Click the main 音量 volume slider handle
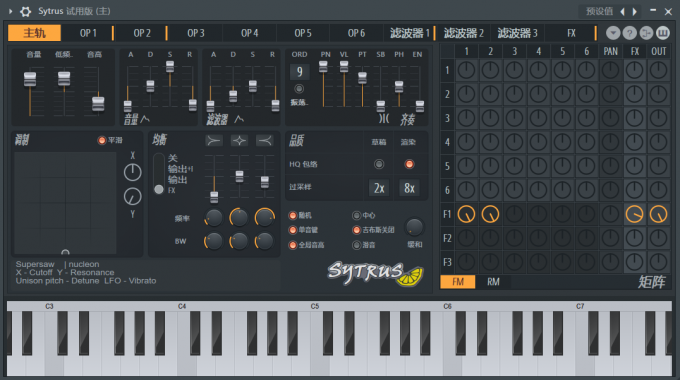 click(x=30, y=79)
